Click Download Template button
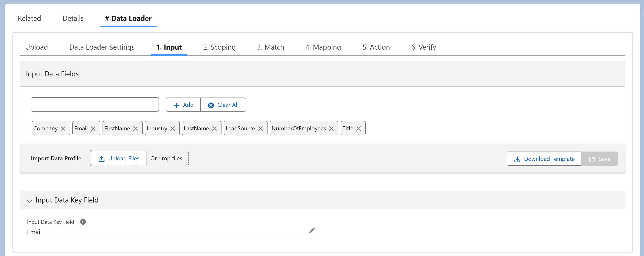 [544, 159]
